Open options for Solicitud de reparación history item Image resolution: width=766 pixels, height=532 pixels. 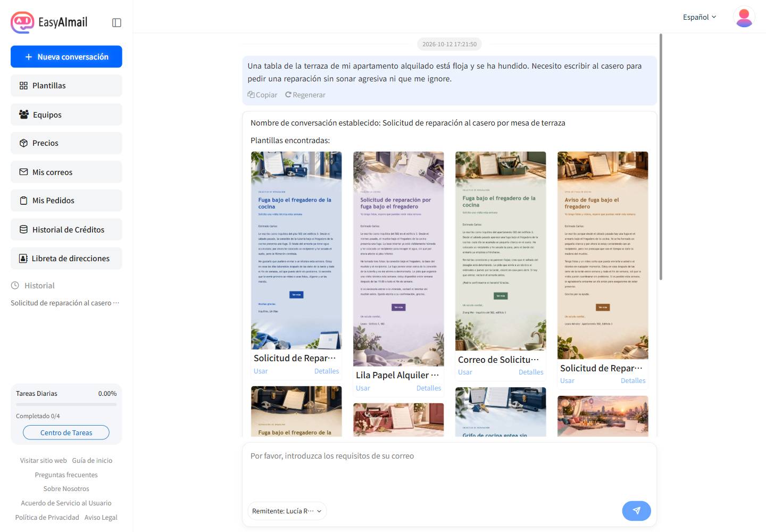116,303
